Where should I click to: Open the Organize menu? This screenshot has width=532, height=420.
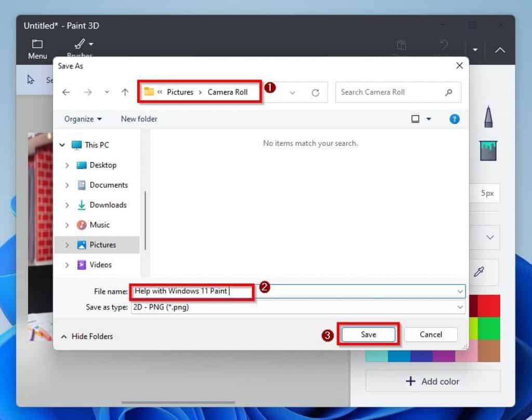[83, 119]
